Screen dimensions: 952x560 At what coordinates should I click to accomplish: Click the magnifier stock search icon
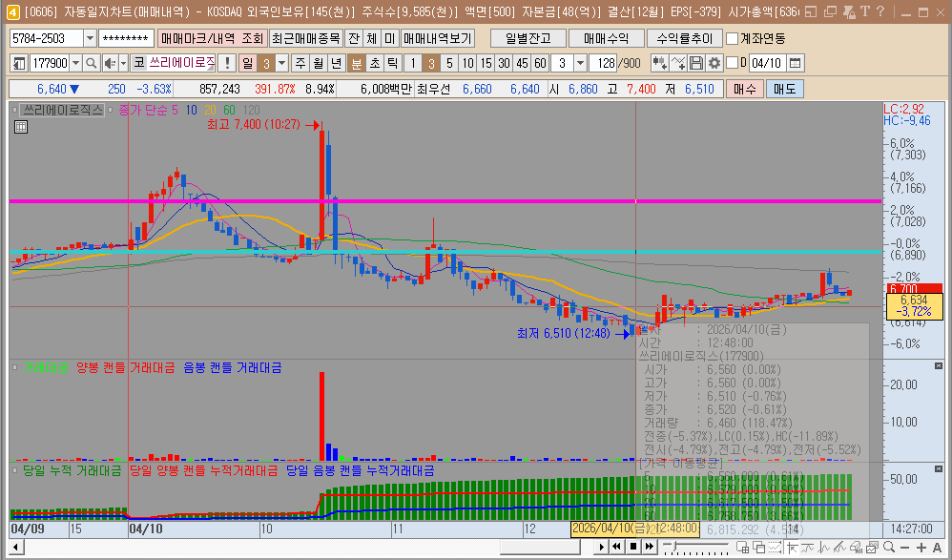pos(91,63)
